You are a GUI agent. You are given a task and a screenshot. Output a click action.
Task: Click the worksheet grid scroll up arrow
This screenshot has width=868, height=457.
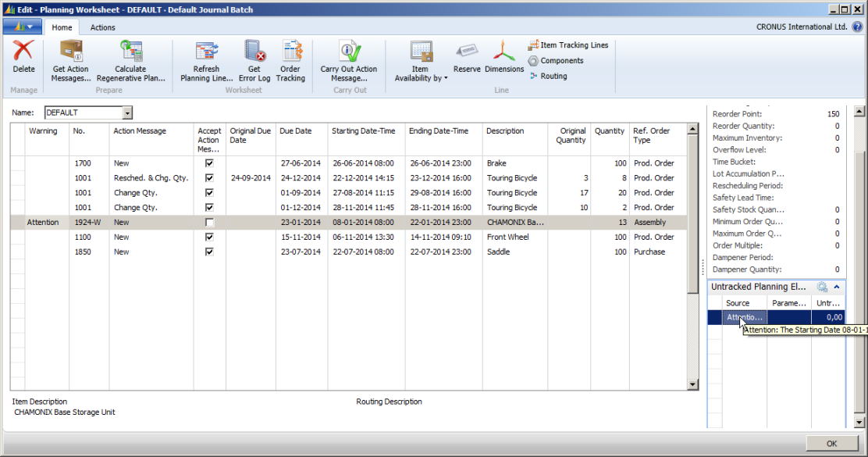click(x=692, y=129)
